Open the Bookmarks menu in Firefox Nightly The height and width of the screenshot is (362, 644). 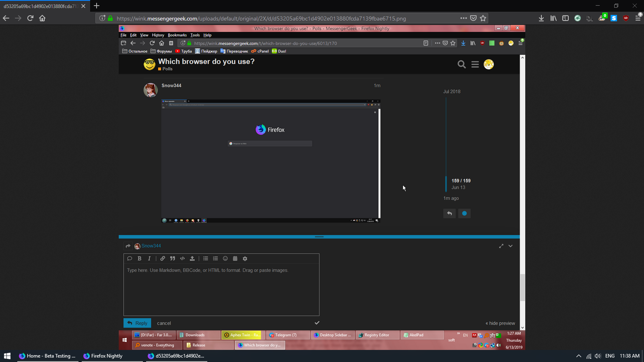(x=177, y=35)
